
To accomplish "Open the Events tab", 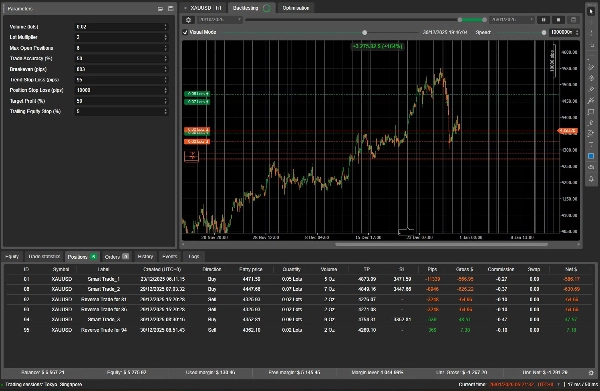I will 170,257.
